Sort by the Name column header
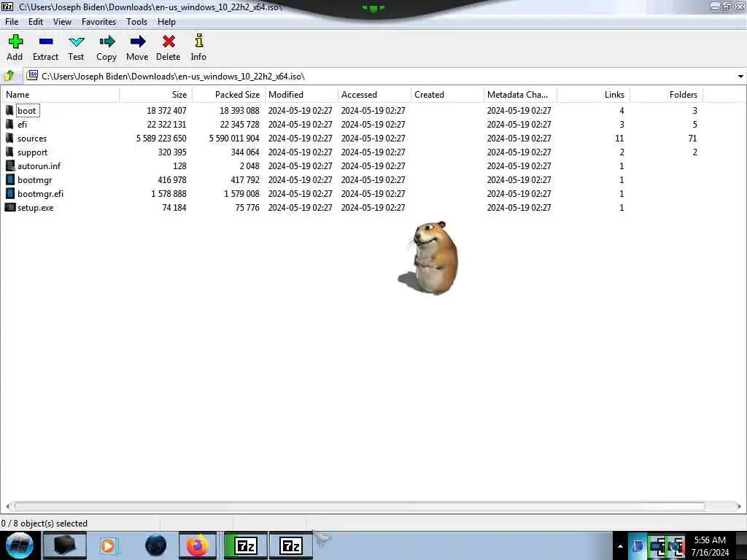The height and width of the screenshot is (560, 747). [x=60, y=94]
